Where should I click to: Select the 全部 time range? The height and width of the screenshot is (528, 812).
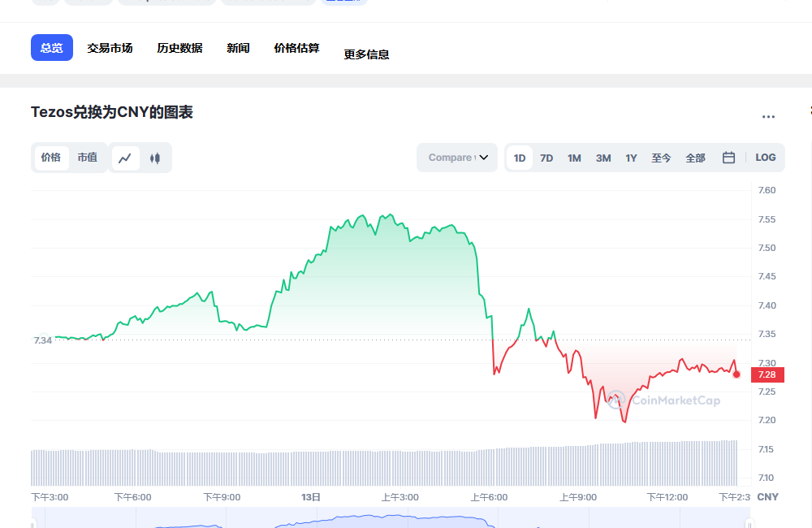(x=696, y=158)
